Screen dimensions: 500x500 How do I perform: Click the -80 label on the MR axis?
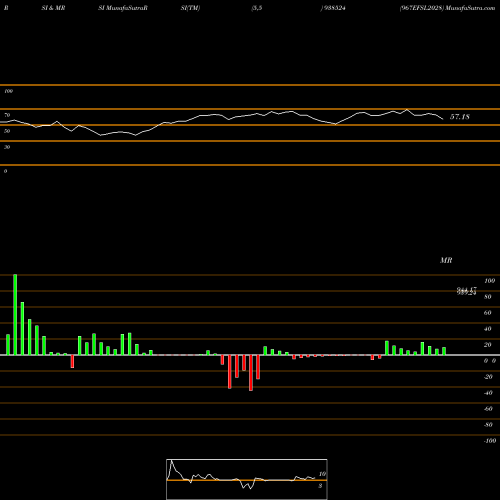488,425
